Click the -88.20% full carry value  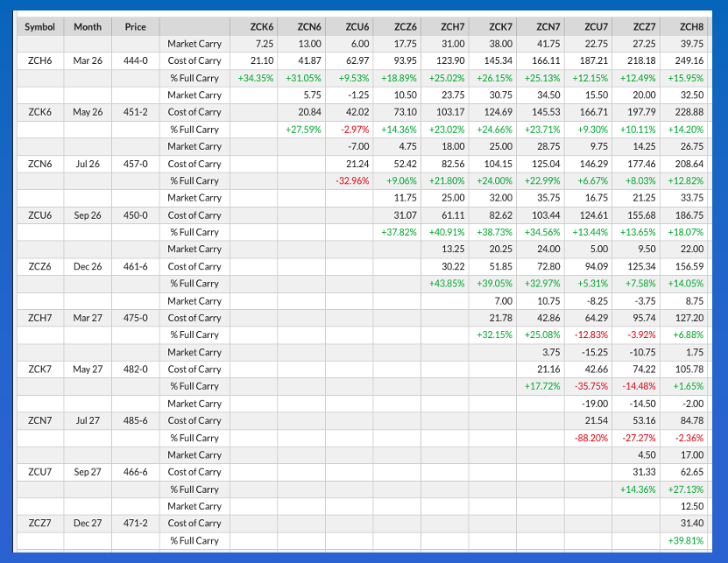[591, 438]
